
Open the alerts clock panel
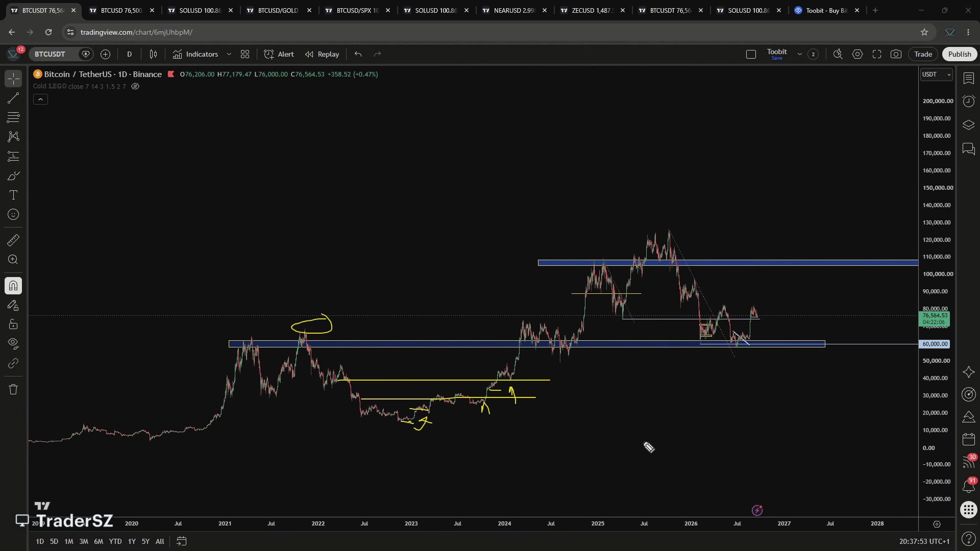click(x=969, y=101)
